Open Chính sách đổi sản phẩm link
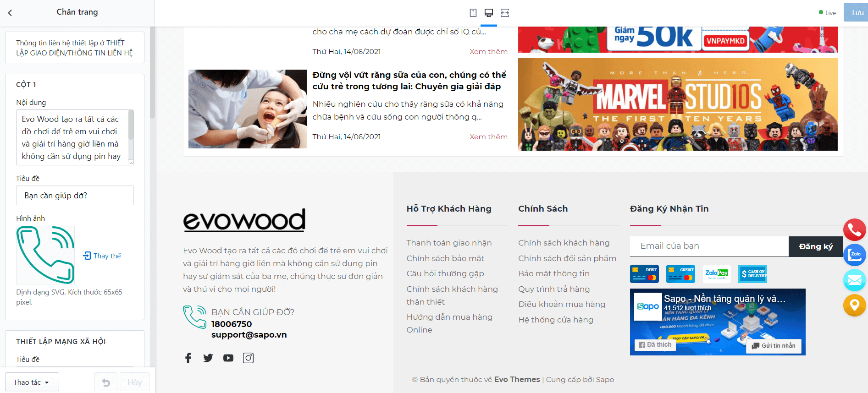This screenshot has height=393, width=868. 567,258
